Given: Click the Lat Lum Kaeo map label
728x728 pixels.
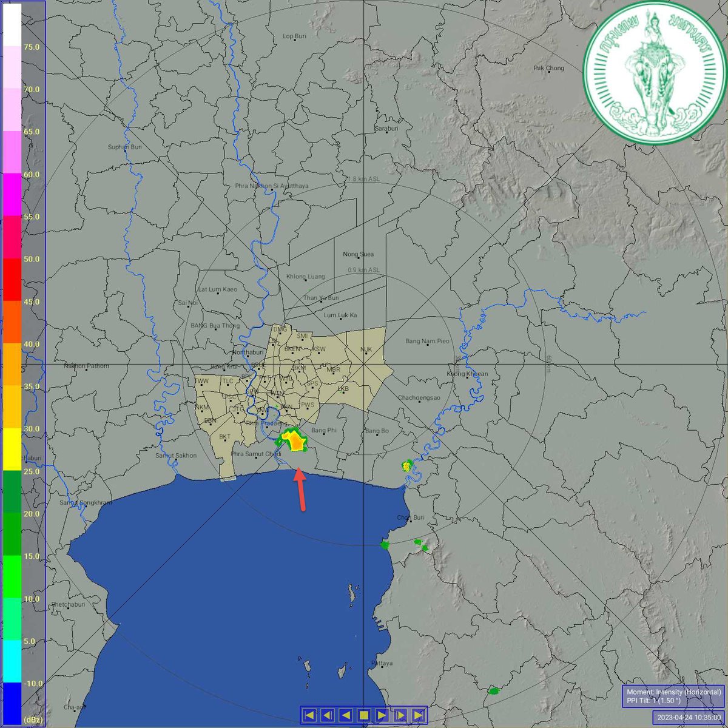Looking at the screenshot, I should pyautogui.click(x=218, y=289).
